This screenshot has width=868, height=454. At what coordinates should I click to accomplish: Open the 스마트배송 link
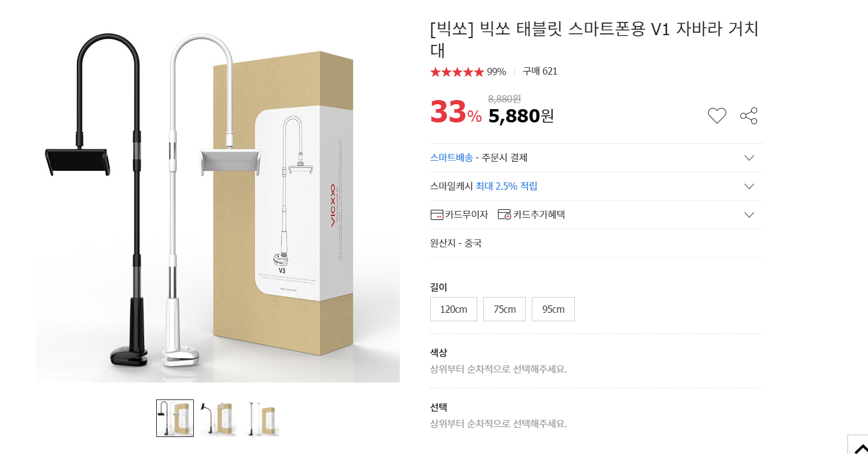451,158
